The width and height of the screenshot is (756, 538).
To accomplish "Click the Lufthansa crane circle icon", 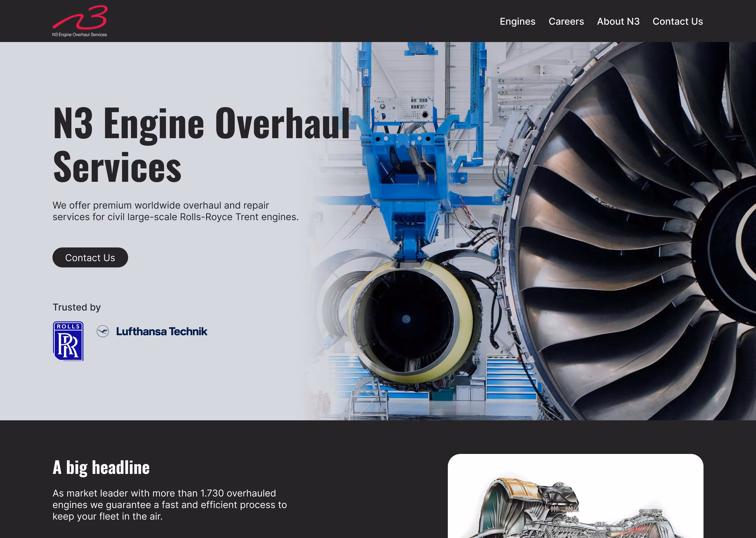I will pos(103,331).
